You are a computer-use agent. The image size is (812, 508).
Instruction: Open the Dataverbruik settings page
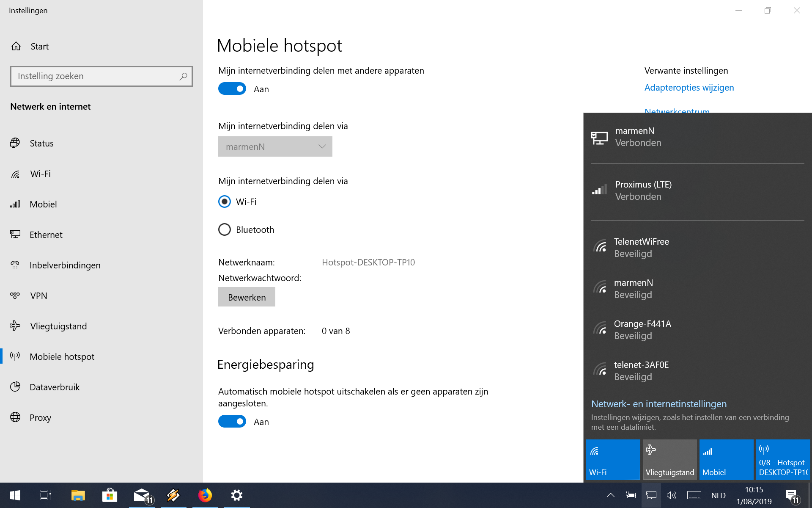pos(55,387)
